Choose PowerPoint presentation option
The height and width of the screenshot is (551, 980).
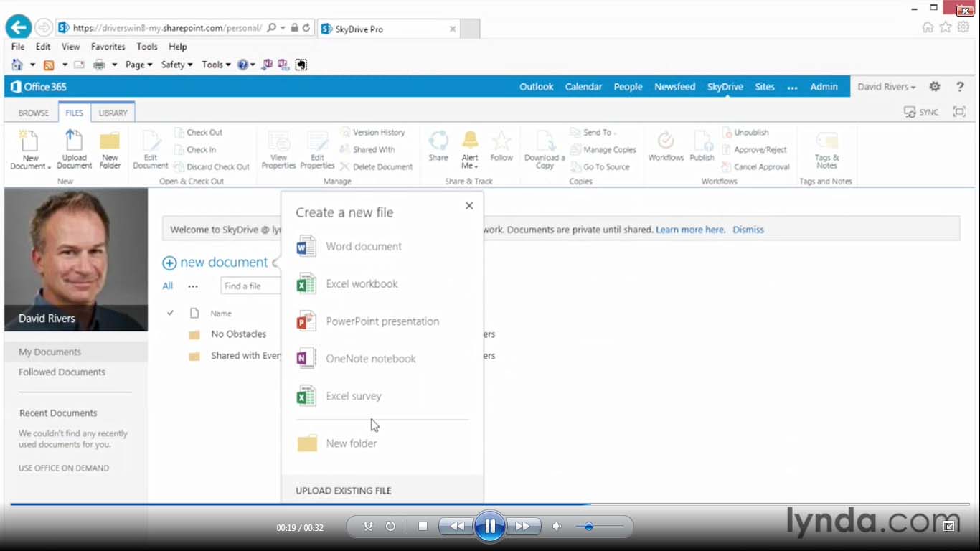coord(367,321)
